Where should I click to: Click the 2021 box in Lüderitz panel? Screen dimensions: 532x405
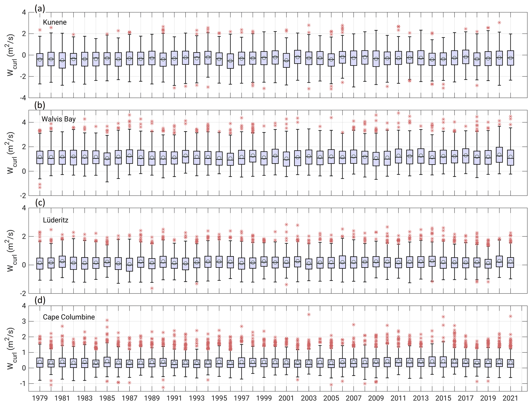click(510, 262)
